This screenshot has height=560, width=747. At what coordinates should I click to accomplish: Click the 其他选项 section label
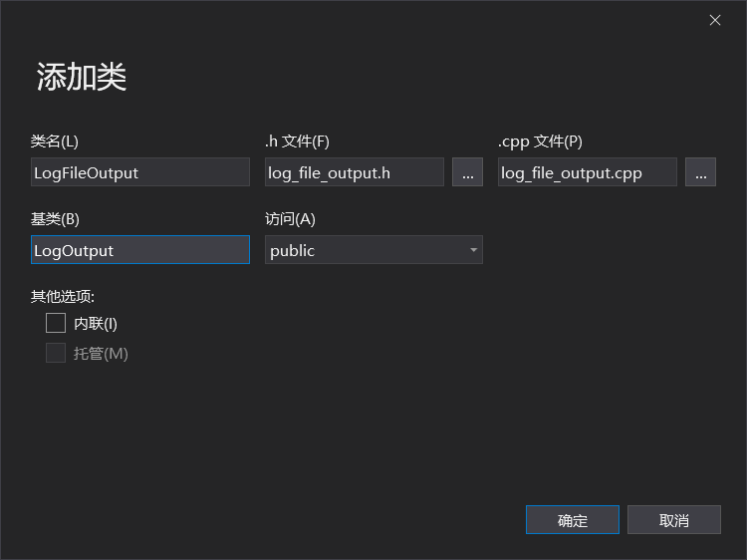[x=63, y=296]
